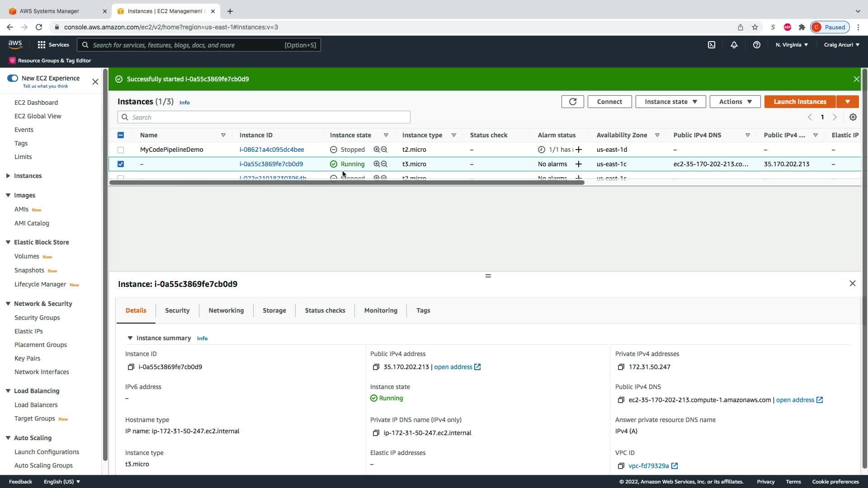Image resolution: width=868 pixels, height=488 pixels.
Task: Click the Launch instances button
Action: [x=799, y=102]
